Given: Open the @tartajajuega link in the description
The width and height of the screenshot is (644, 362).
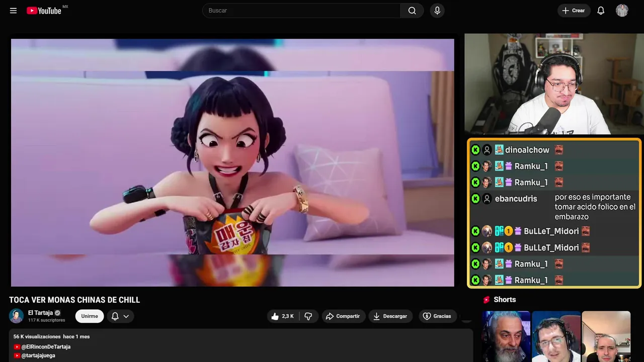Looking at the screenshot, I should pyautogui.click(x=38, y=355).
